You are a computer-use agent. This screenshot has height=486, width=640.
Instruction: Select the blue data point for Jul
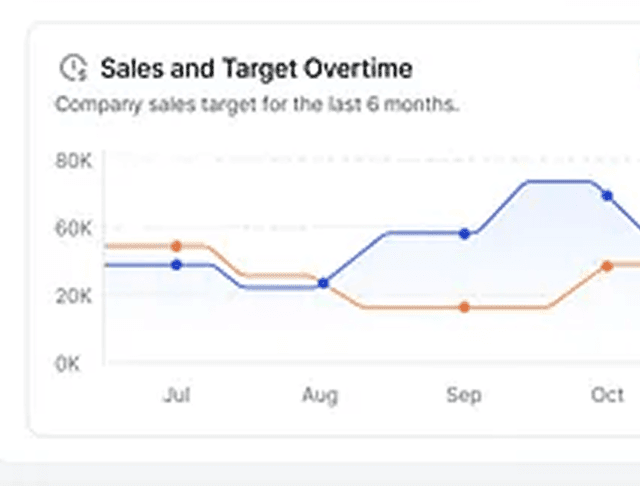coord(177,265)
